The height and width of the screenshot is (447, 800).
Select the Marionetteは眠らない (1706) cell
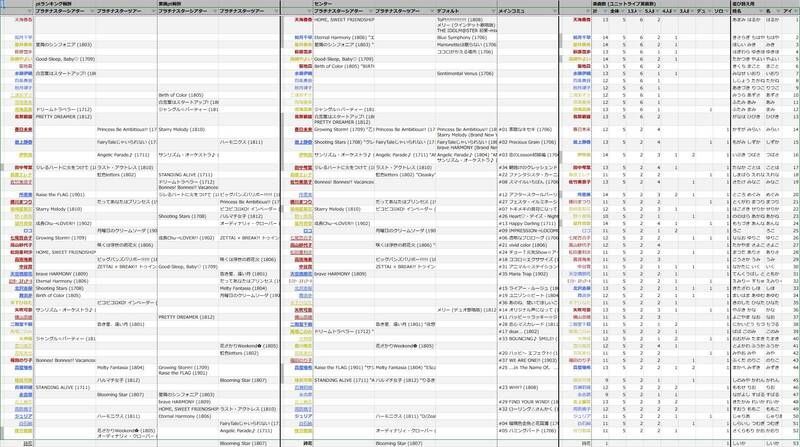click(x=465, y=44)
